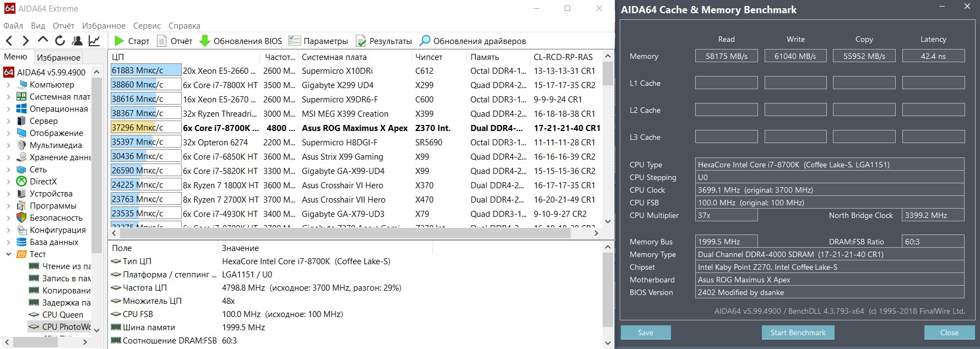This screenshot has width=980, height=349.
Task: Click Обновления драйверов search icon
Action: point(425,41)
